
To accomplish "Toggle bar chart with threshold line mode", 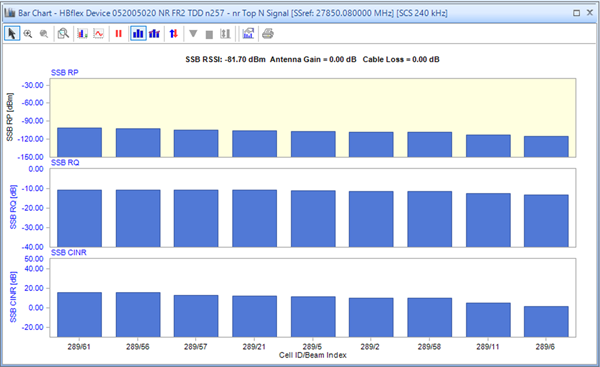I will pos(154,34).
